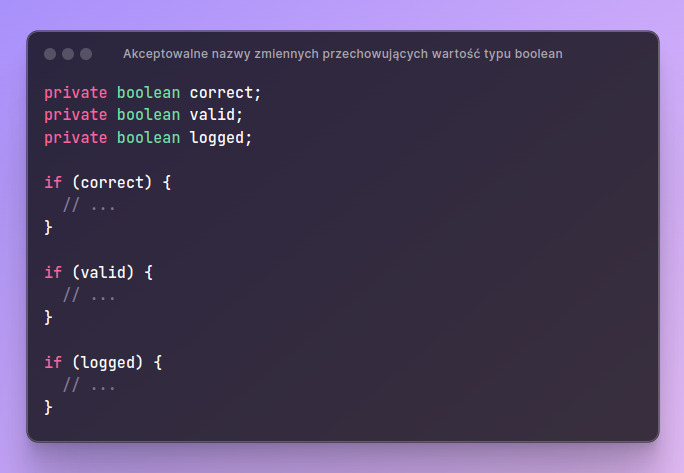The image size is (684, 473).
Task: Click the window title about boolean names
Action: [x=342, y=54]
